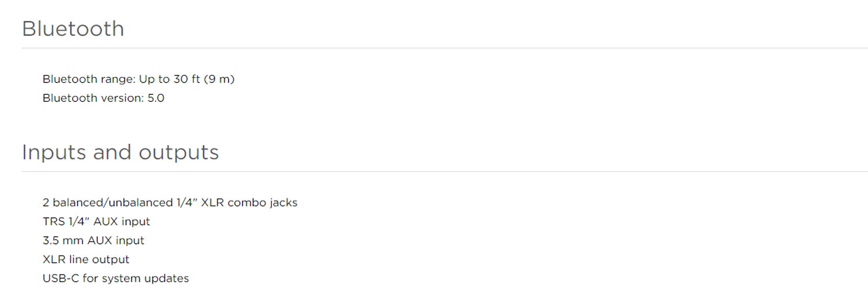Click the divider under Inputs and outputs
The height and width of the screenshot is (301, 868).
pyautogui.click(x=445, y=172)
